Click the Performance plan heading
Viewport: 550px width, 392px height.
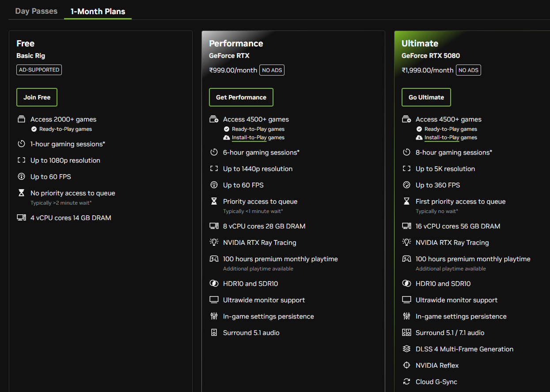pyautogui.click(x=236, y=43)
